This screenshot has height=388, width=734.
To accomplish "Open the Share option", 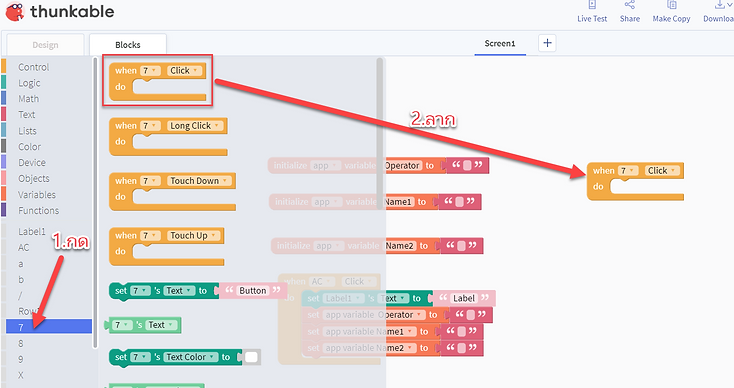I will (x=630, y=12).
